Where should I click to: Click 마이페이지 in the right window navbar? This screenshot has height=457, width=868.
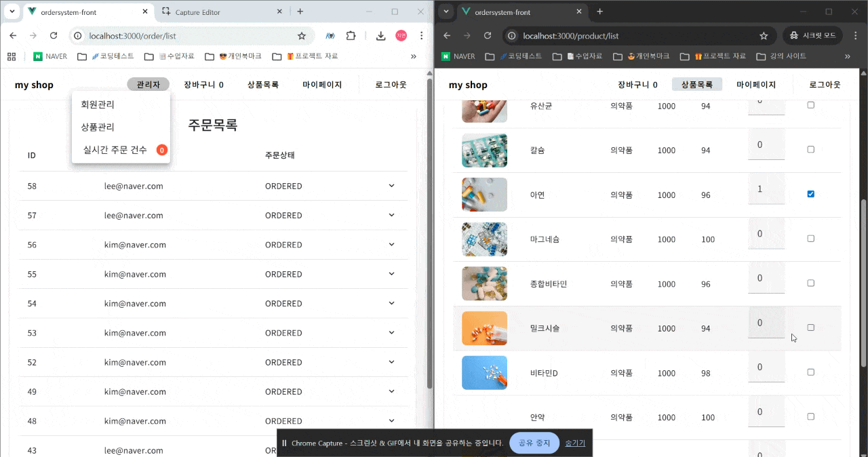(x=756, y=85)
